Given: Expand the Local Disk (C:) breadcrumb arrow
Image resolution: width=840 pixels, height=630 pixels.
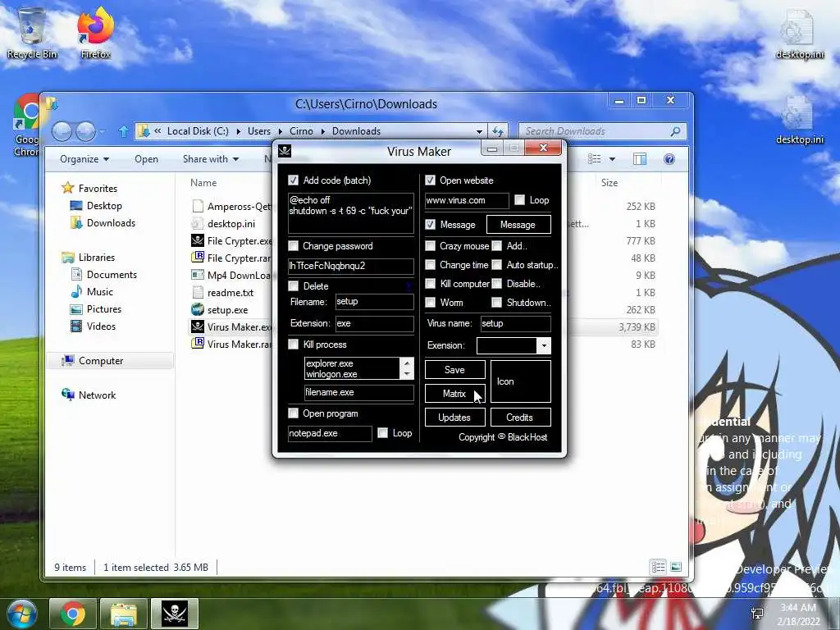Looking at the screenshot, I should 239,131.
